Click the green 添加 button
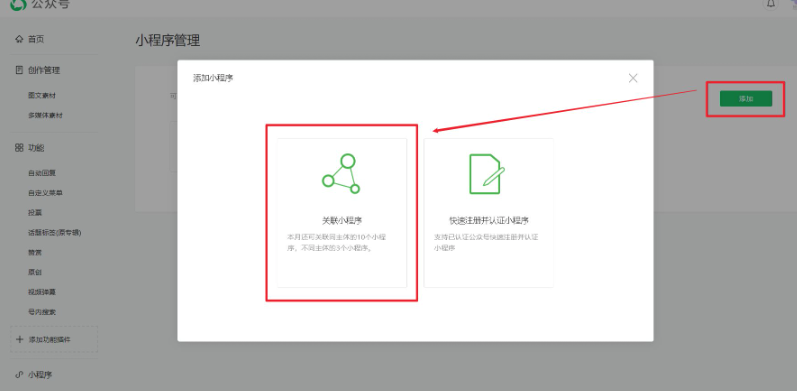 click(746, 99)
